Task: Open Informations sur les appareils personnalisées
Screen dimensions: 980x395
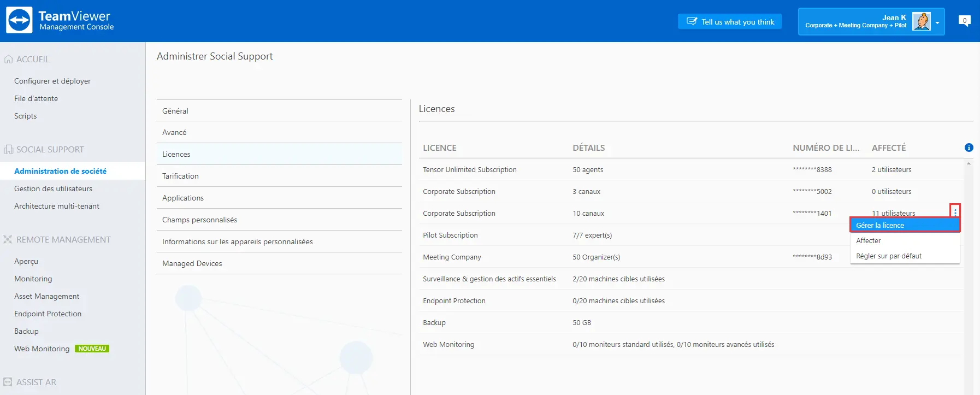Action: point(279,242)
